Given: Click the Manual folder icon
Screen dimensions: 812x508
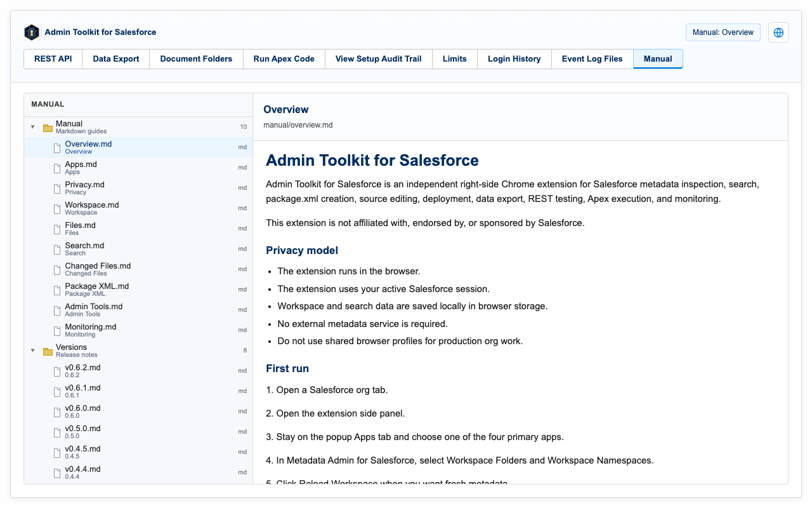Looking at the screenshot, I should tap(48, 128).
